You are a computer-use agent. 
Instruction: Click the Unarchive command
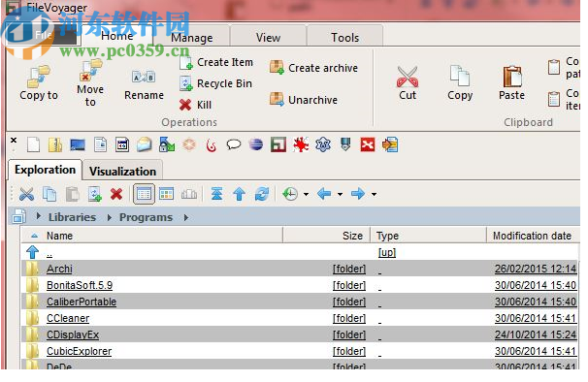pos(304,100)
